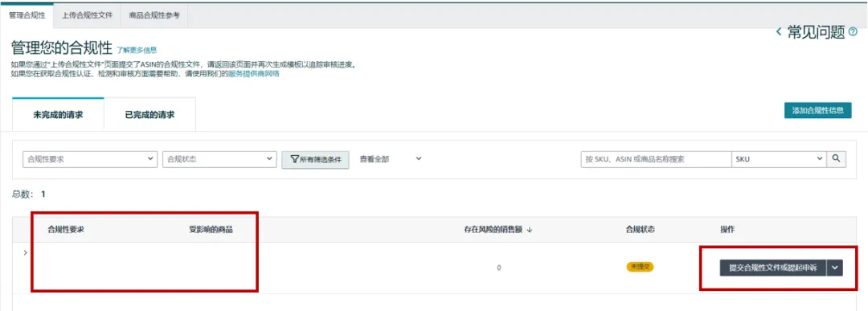Screen dimensions: 868x311
Task: Click the SKU, ASIN search input field
Action: click(656, 159)
